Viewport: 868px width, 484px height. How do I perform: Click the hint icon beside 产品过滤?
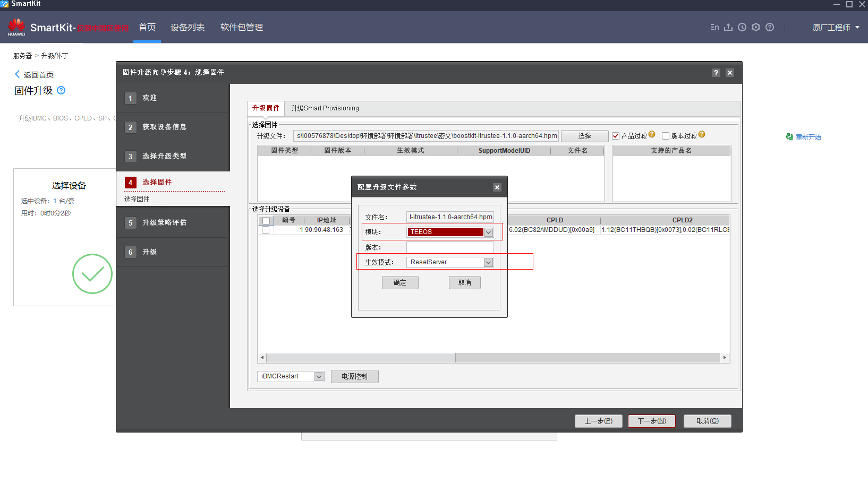point(652,135)
